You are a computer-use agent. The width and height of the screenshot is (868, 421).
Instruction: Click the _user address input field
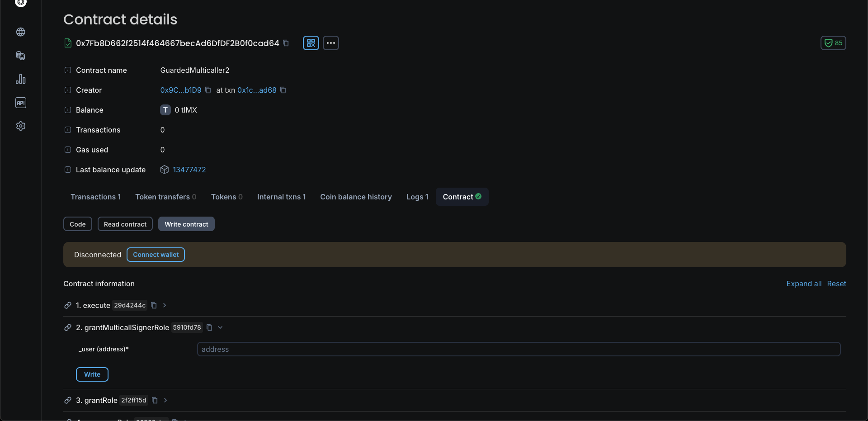(x=518, y=349)
